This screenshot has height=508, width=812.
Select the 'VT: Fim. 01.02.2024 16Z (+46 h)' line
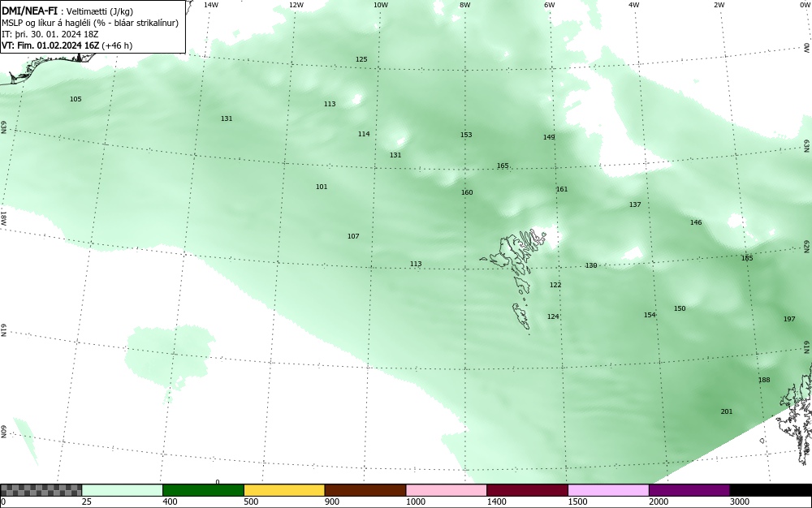[x=67, y=45]
